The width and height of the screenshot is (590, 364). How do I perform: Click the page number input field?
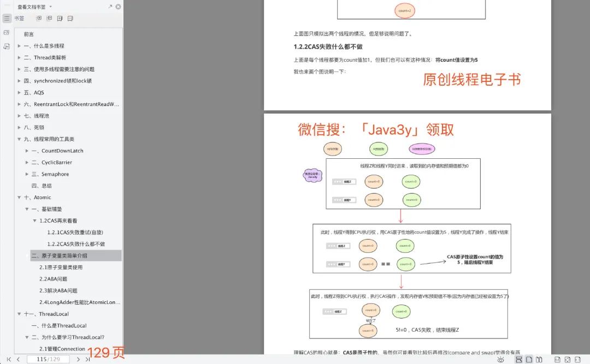coord(48,359)
